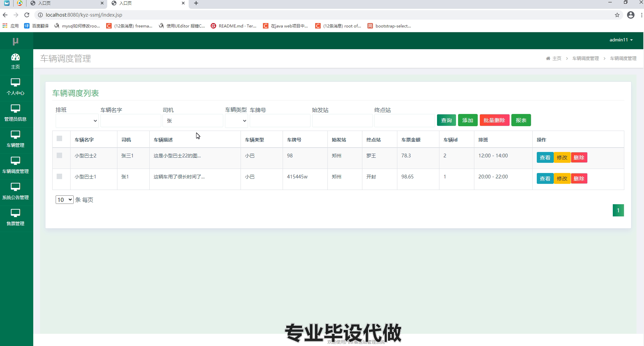
Task: Click the site info icon in address bar
Action: coord(40,15)
